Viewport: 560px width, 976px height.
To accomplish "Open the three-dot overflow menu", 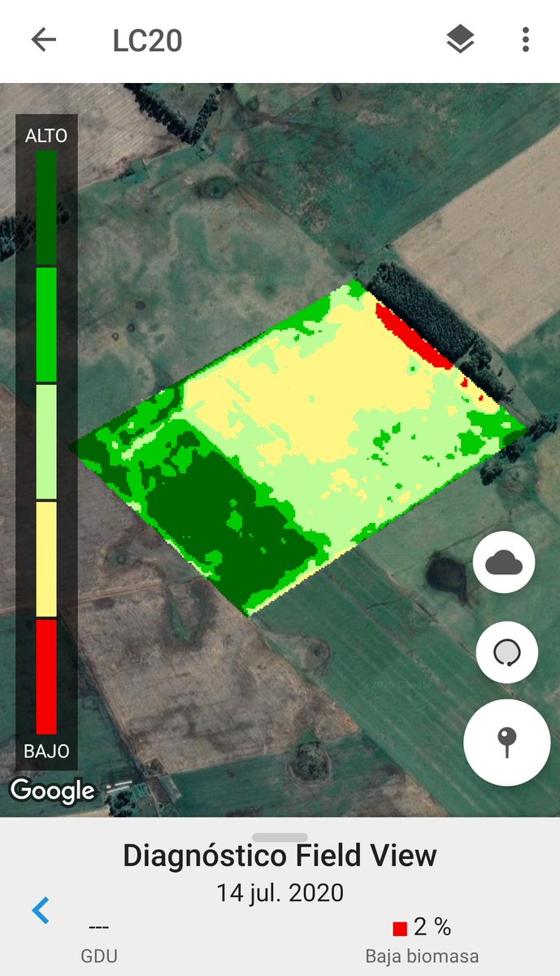I will [x=526, y=40].
